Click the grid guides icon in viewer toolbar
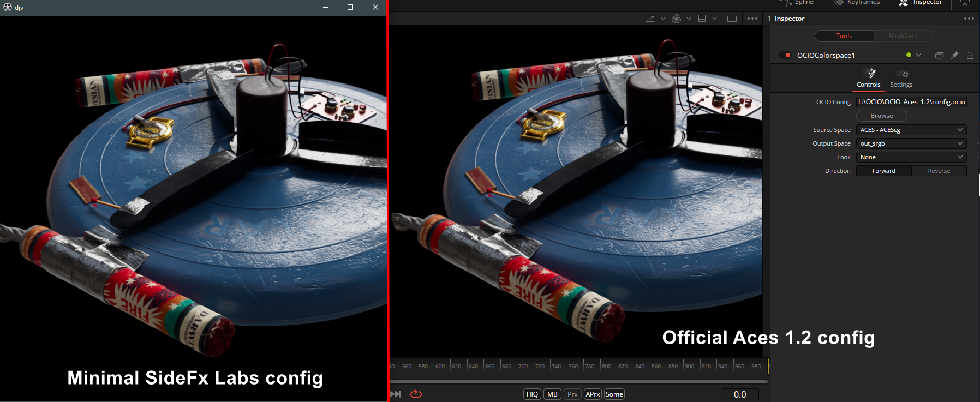980x402 pixels. pyautogui.click(x=702, y=19)
